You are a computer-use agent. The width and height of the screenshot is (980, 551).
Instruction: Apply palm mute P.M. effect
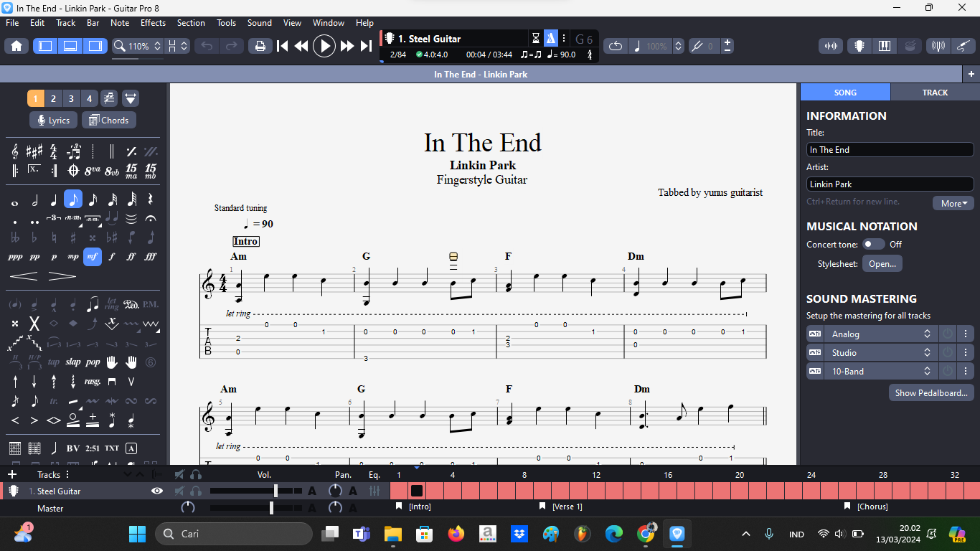(150, 304)
